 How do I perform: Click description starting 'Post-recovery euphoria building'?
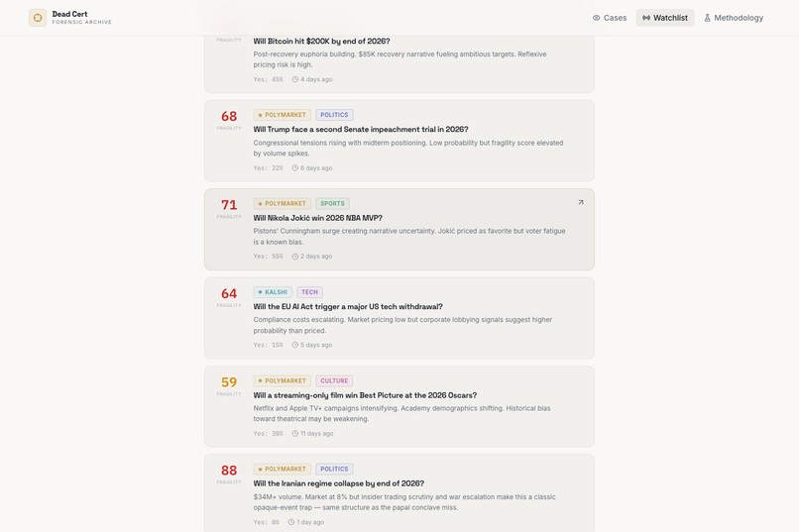click(x=400, y=59)
